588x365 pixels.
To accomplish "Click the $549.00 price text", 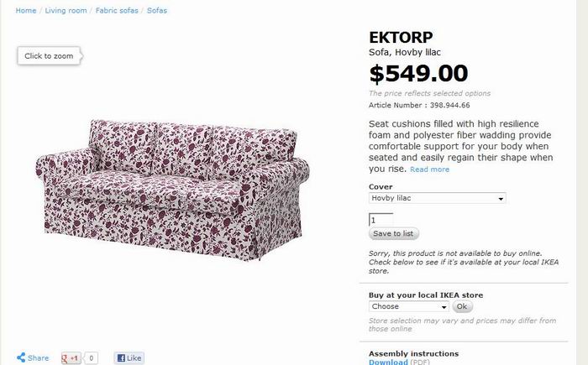I will [x=418, y=73].
